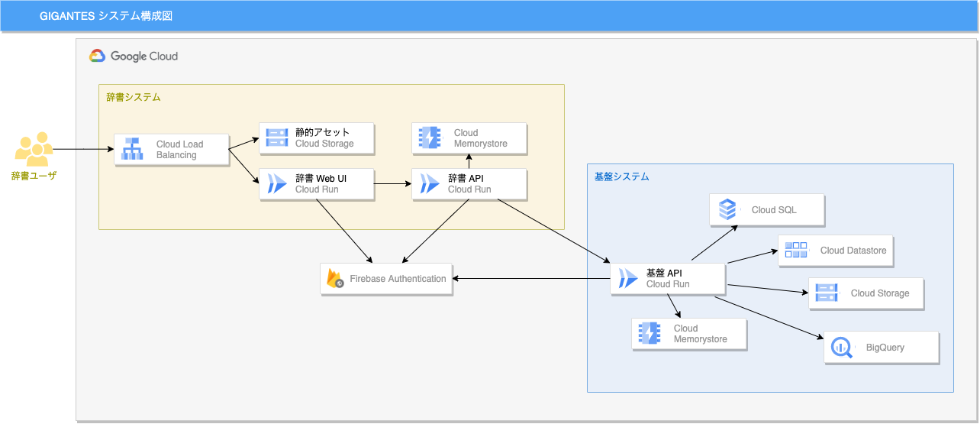This screenshot has width=980, height=424.
Task: Click the Cloud SQL icon
Action: [727, 209]
